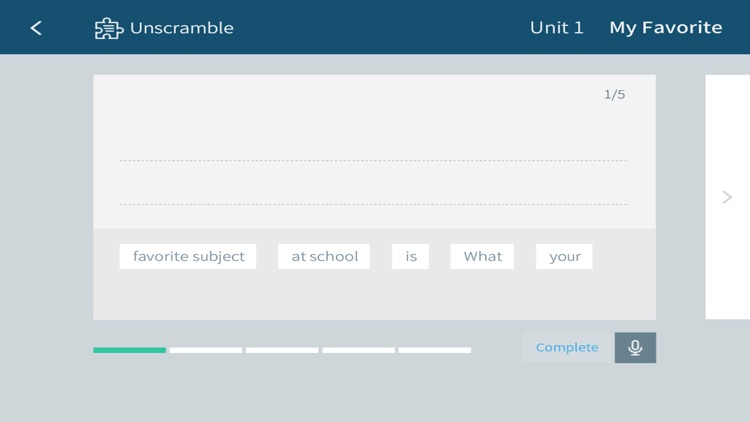Select the "favorite subject" word tile
The width and height of the screenshot is (750, 422).
[x=188, y=256]
